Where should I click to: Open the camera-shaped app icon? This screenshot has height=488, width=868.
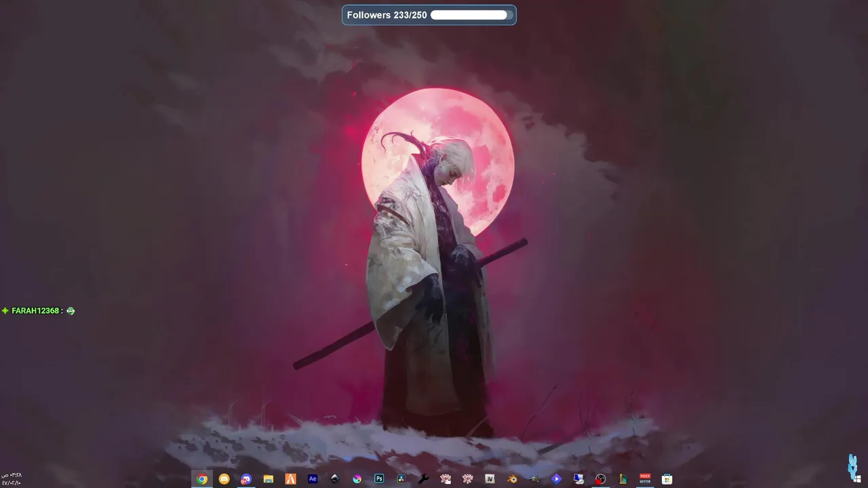534,479
